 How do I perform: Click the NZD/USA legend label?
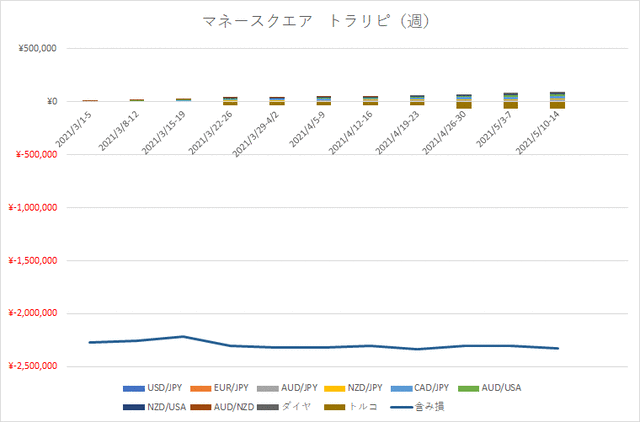(x=167, y=406)
